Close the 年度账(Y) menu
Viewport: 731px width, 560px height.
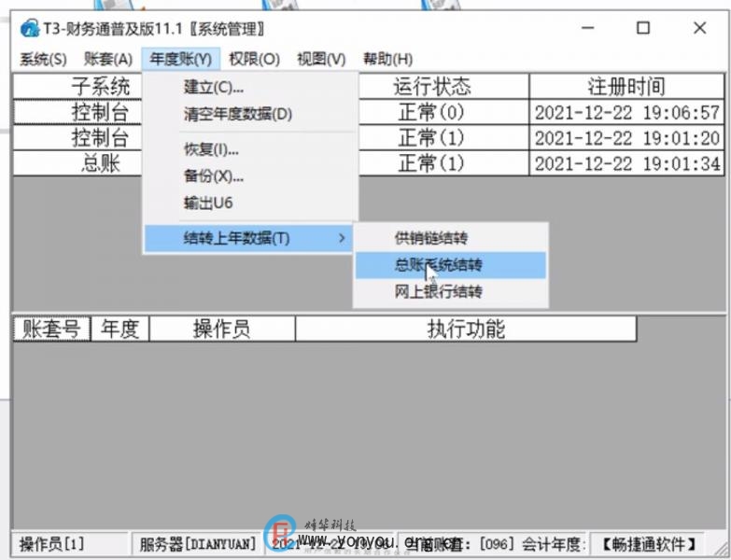point(181,59)
